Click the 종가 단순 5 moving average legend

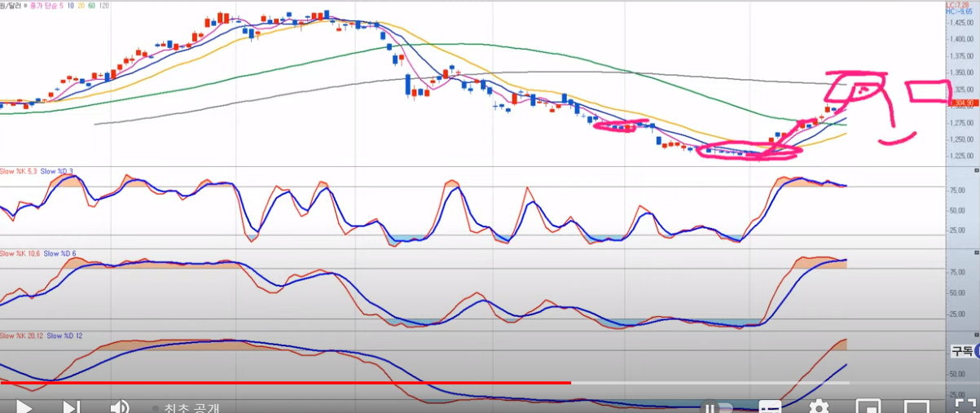point(46,5)
